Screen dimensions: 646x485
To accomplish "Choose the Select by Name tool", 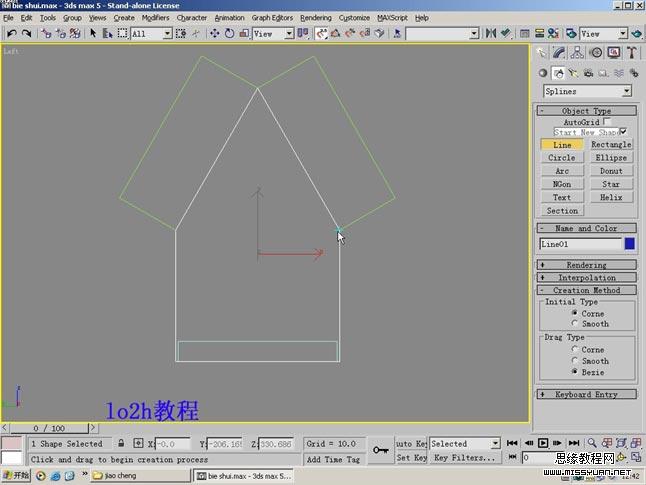I will tap(108, 33).
